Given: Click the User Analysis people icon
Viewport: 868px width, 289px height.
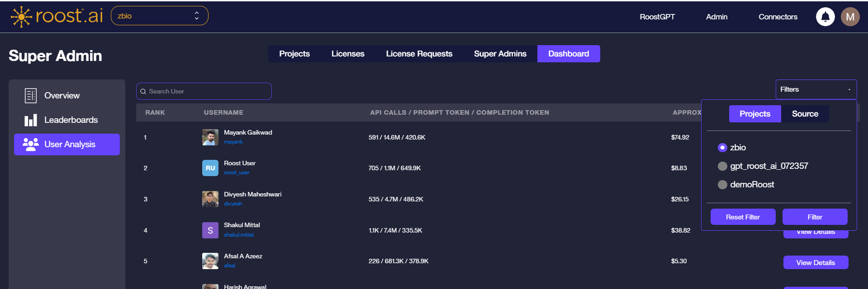Looking at the screenshot, I should pos(31,144).
